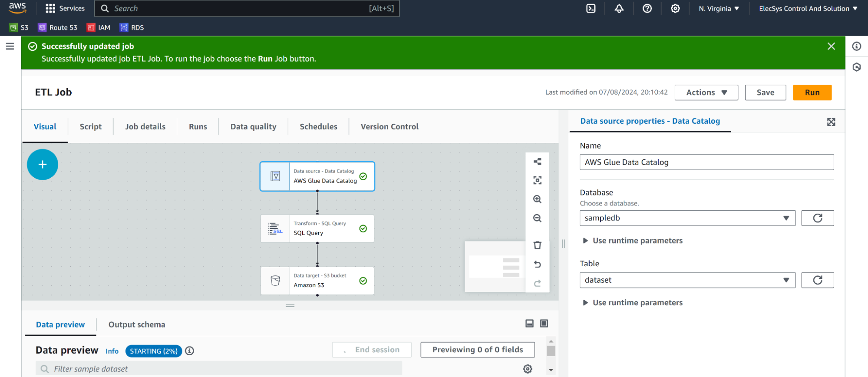Select the SQL Query transform node

point(317,228)
